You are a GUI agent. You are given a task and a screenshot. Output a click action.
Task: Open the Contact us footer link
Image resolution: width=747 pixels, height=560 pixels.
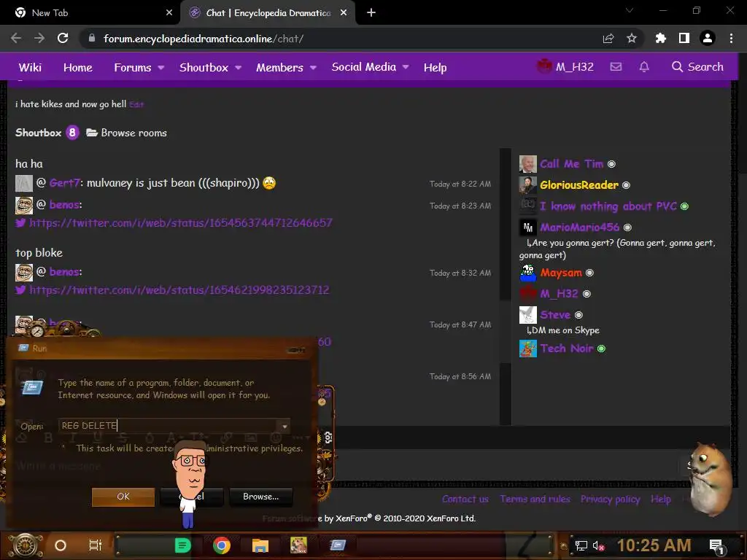[465, 499]
